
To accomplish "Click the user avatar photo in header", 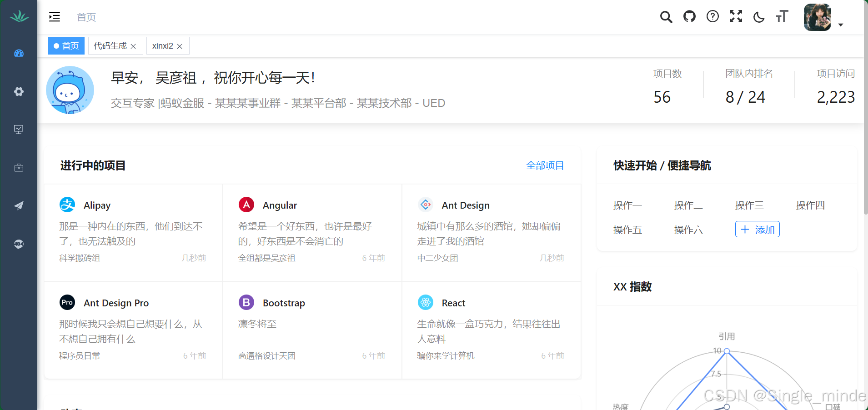I will pyautogui.click(x=818, y=17).
